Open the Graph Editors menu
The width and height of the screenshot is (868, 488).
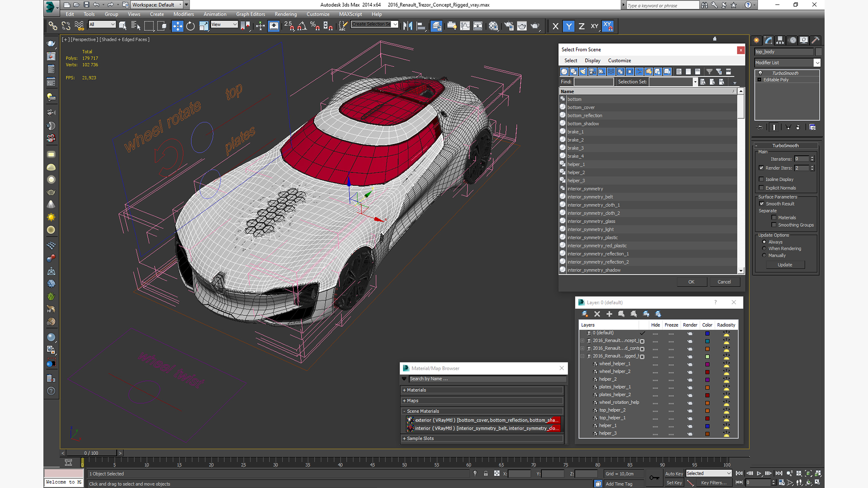point(250,14)
